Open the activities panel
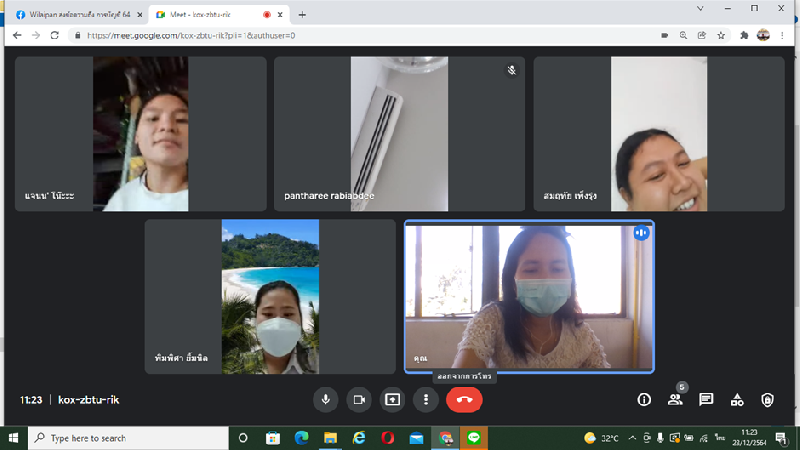Screen dimensions: 800x450 pyautogui.click(x=737, y=400)
